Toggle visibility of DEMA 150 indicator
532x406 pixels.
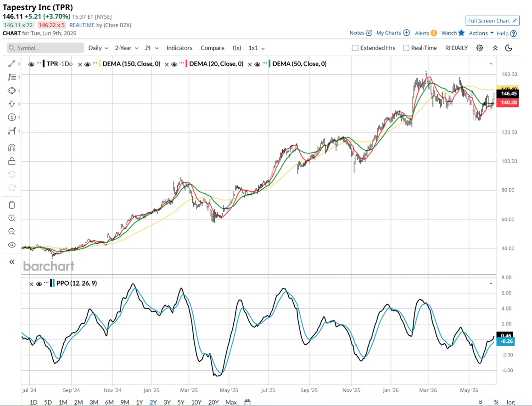tap(87, 64)
